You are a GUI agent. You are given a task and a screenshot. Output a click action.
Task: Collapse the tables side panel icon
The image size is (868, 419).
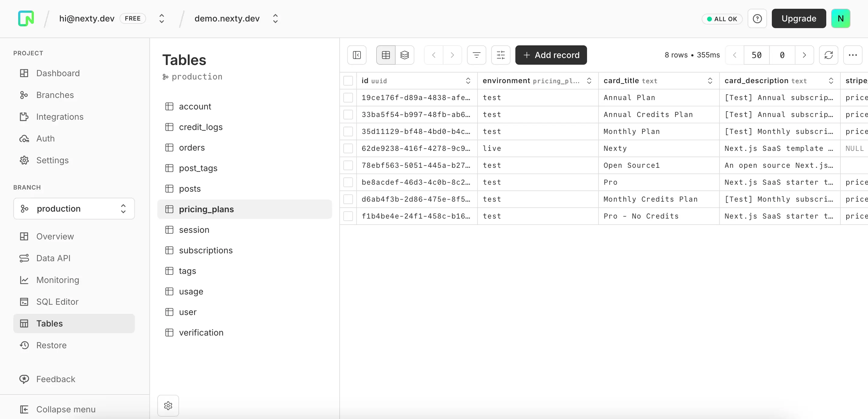pyautogui.click(x=357, y=55)
